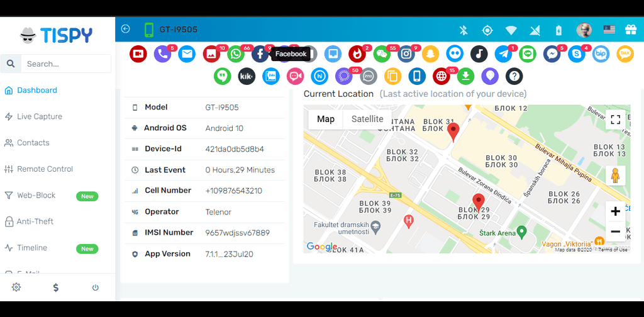This screenshot has height=317, width=644.
Task: Open Facebook Messenger icon
Action: (552, 54)
